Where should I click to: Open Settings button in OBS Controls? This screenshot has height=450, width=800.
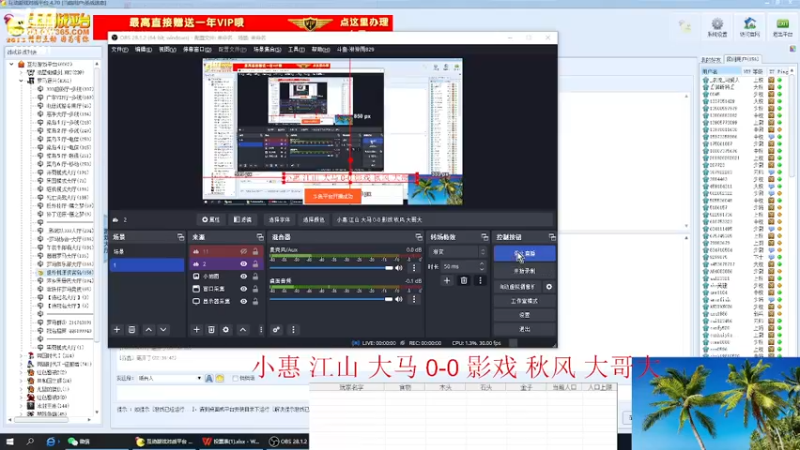[524, 315]
